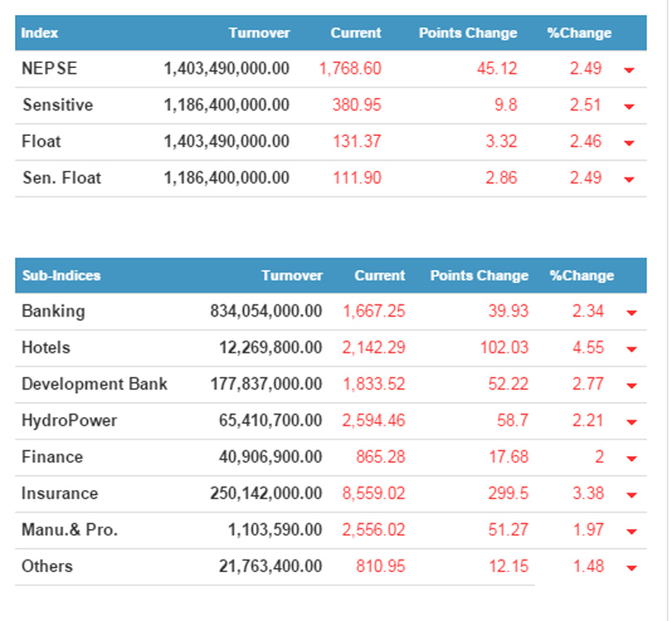The height and width of the screenshot is (621, 672).
Task: Click Banking turnover 834,054,000.00
Action: click(266, 312)
